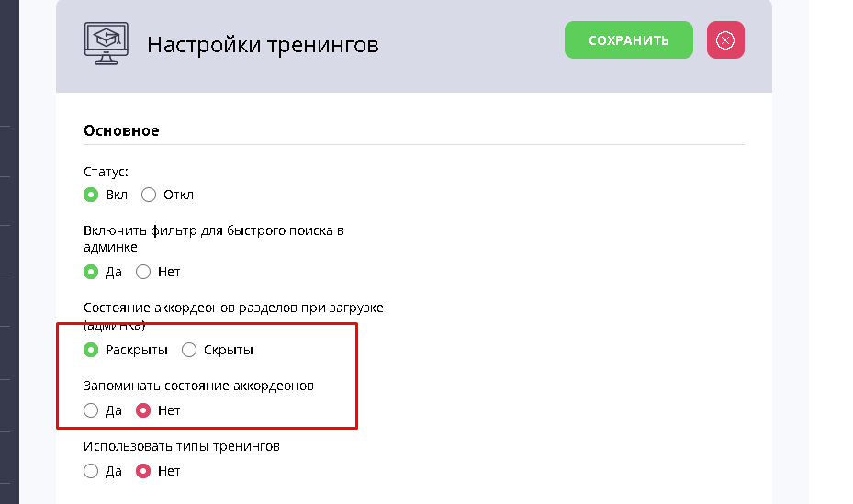Click the green Сохранить button
This screenshot has width=853, height=504.
pos(629,40)
